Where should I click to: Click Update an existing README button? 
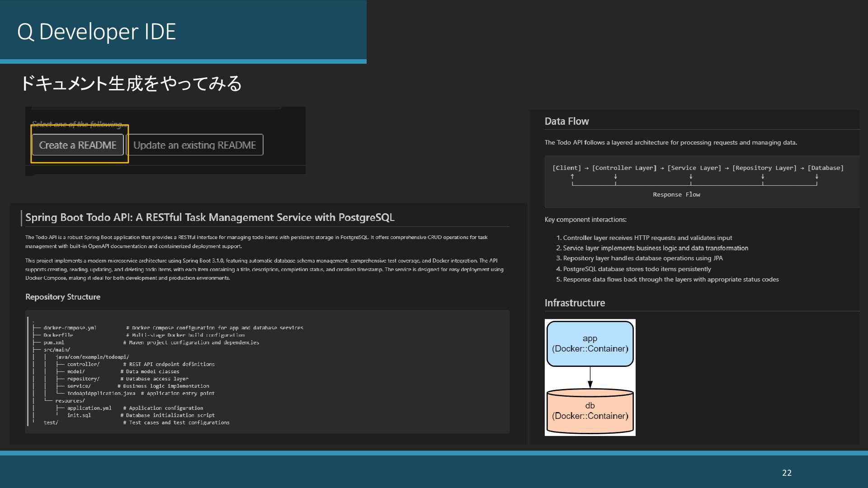[x=194, y=145]
